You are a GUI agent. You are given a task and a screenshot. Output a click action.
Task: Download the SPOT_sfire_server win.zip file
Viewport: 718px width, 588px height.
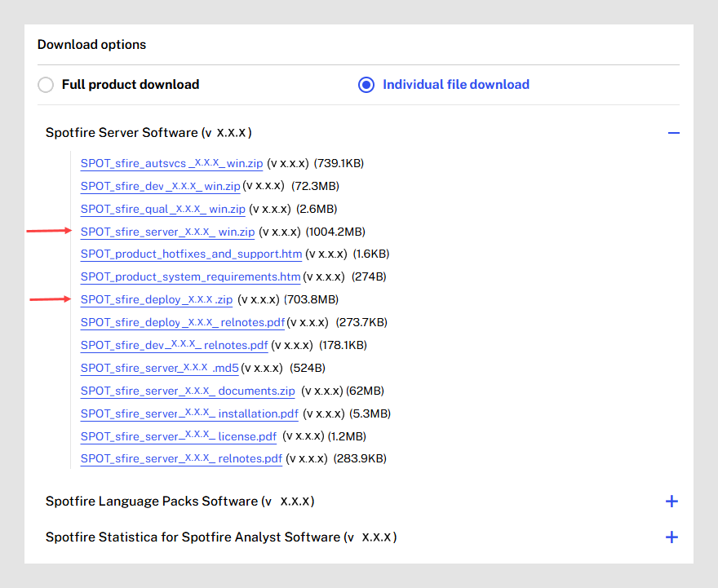167,232
